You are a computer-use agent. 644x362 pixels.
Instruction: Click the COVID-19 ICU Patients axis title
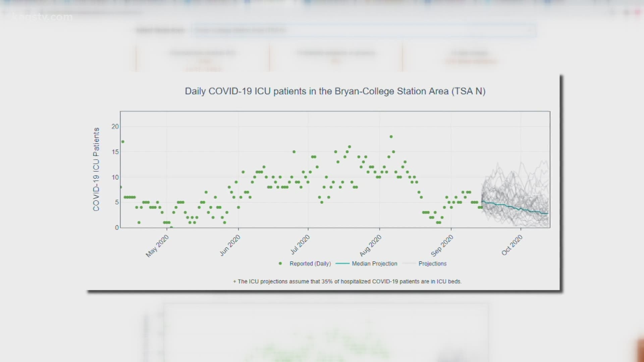tap(96, 169)
